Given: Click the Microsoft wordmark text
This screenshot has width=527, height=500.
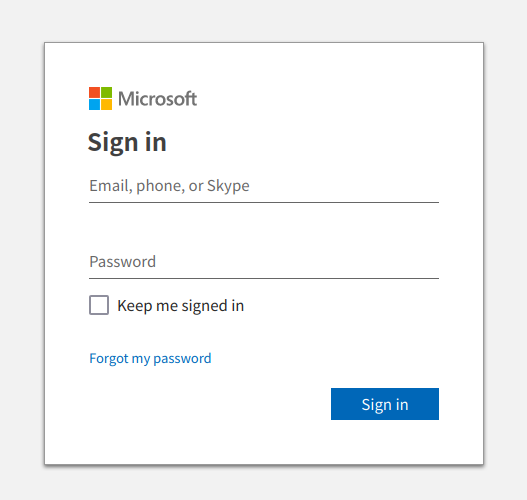Looking at the screenshot, I should coord(157,99).
